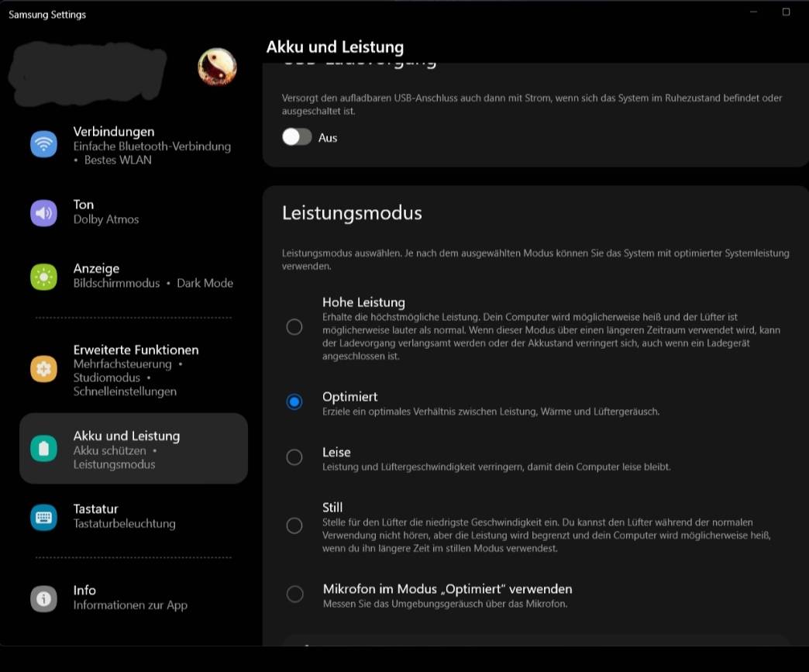The image size is (809, 672).
Task: Select the Optimiert radio button
Action: (294, 401)
